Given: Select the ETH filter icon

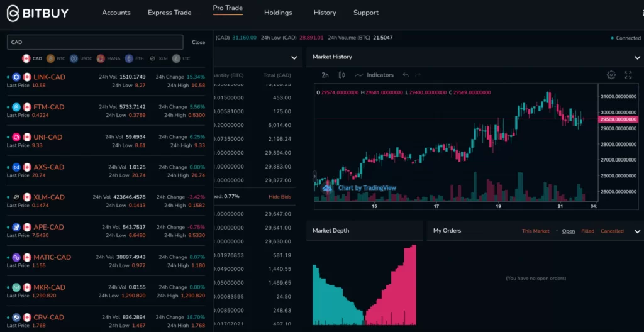Looking at the screenshot, I should [x=129, y=58].
